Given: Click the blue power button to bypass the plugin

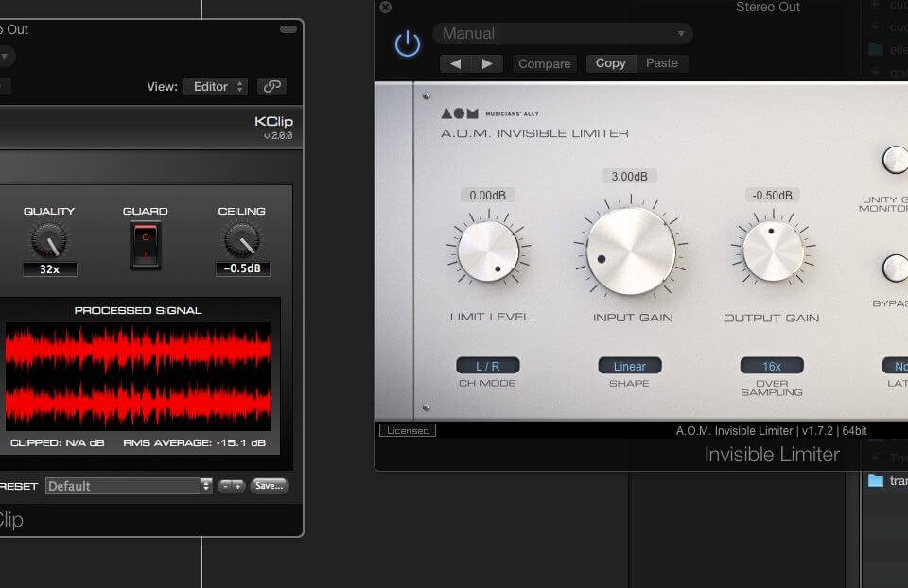Looking at the screenshot, I should click(407, 43).
